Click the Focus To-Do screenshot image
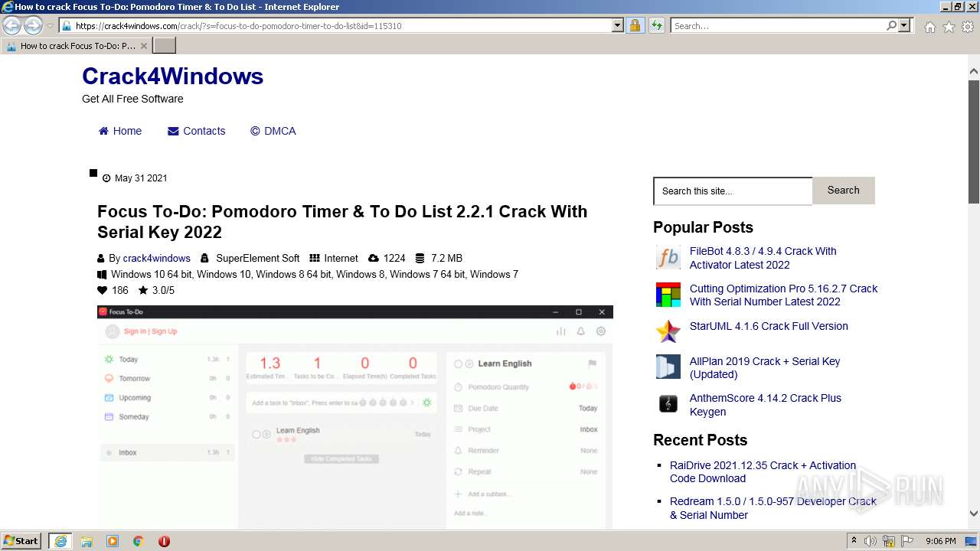Image resolution: width=980 pixels, height=551 pixels. 355,417
